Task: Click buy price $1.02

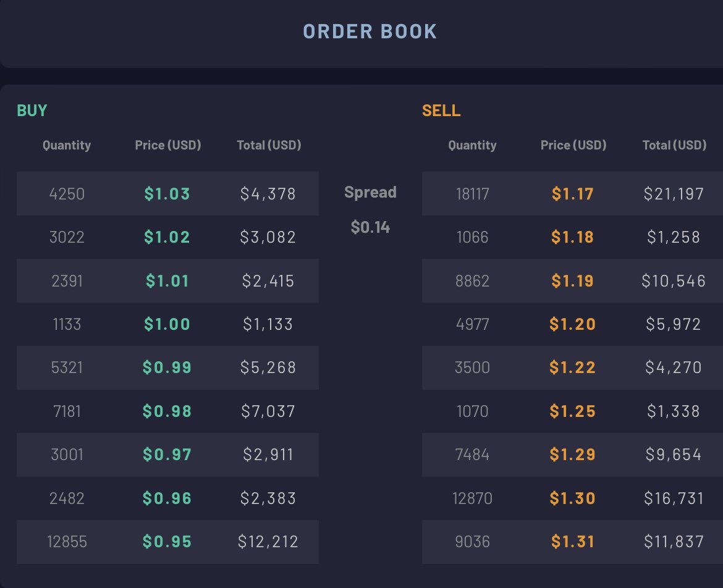Action: coord(167,237)
